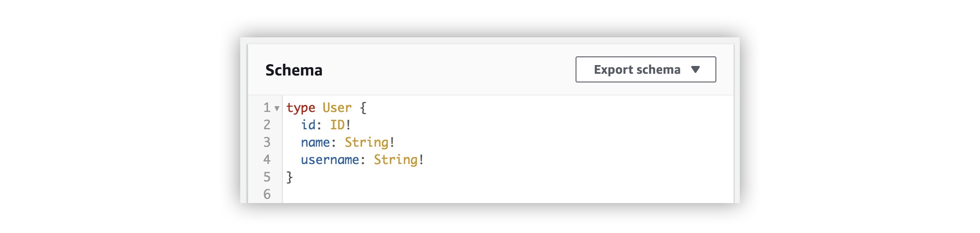The width and height of the screenshot is (980, 233).
Task: Select line number 2 in gutter
Action: [267, 125]
